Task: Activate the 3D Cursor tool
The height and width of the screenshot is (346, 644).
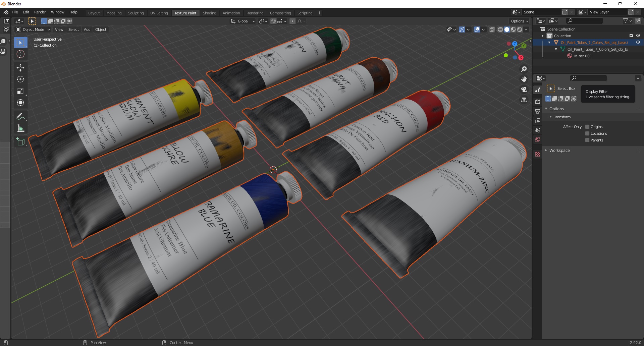Action: coord(20,54)
